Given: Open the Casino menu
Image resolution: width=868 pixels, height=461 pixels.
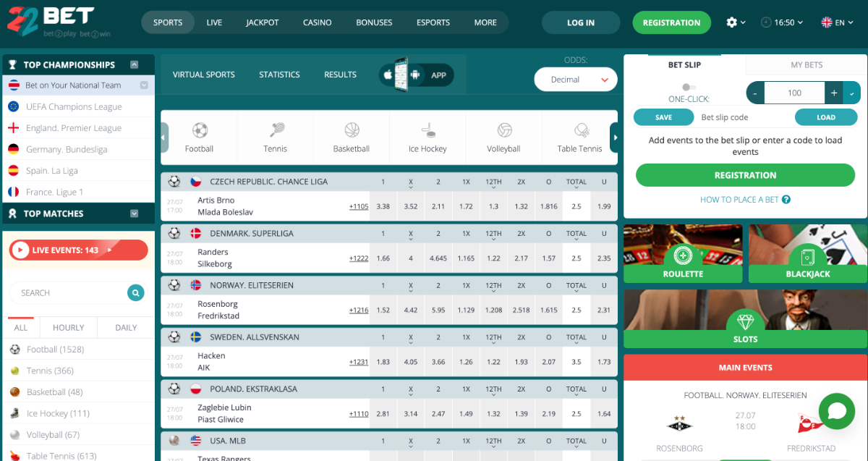Looking at the screenshot, I should coord(318,22).
